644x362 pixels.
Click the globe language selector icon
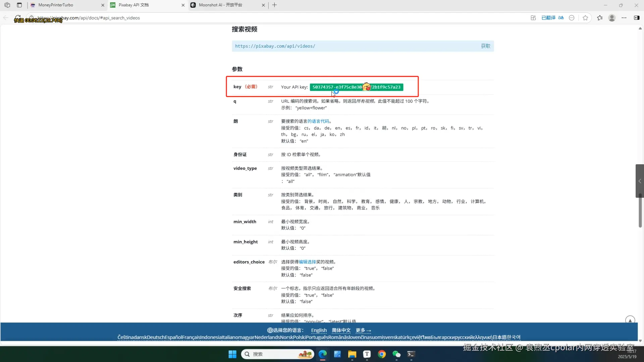270,330
